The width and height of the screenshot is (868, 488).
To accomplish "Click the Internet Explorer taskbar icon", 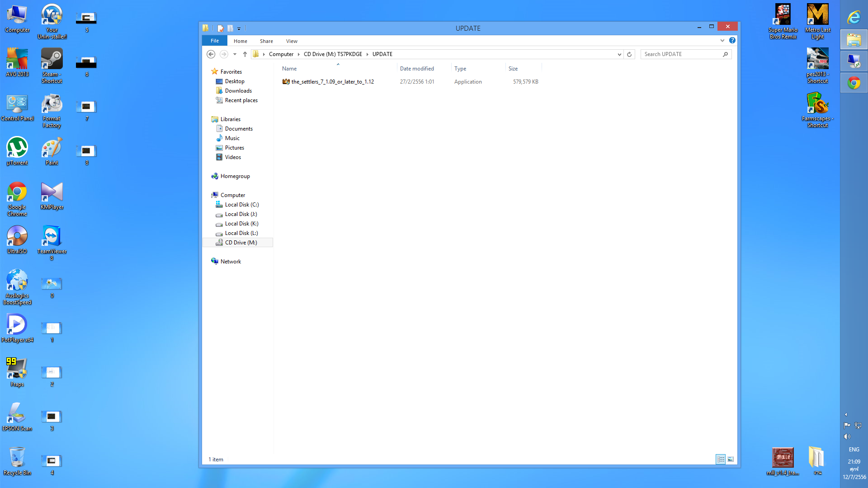I will 854,18.
